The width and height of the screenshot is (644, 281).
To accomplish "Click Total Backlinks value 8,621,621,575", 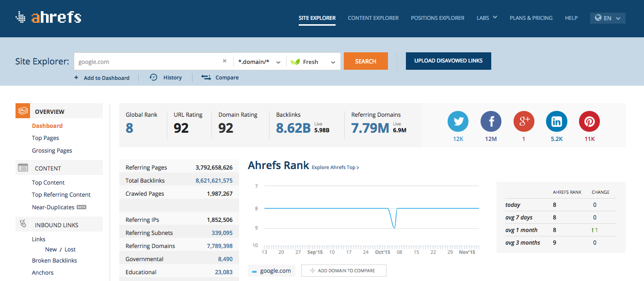I will pos(214,181).
